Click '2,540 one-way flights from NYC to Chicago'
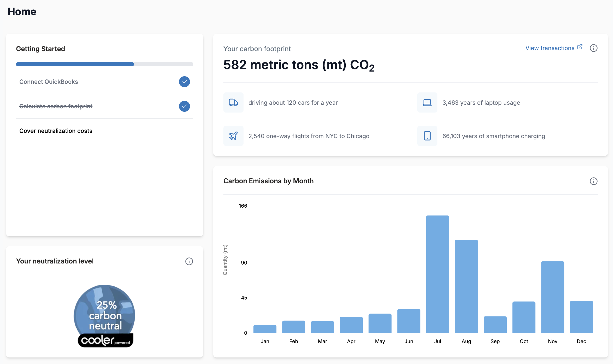Screen dimensions: 613x364 coord(309,136)
